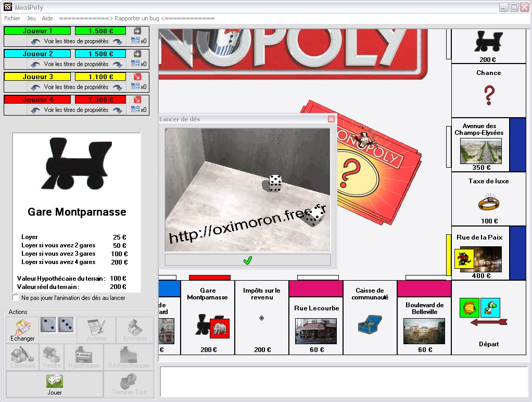The width and height of the screenshot is (532, 402).
Task: Show previous property title for Joueur 2
Action: pyautogui.click(x=35, y=64)
